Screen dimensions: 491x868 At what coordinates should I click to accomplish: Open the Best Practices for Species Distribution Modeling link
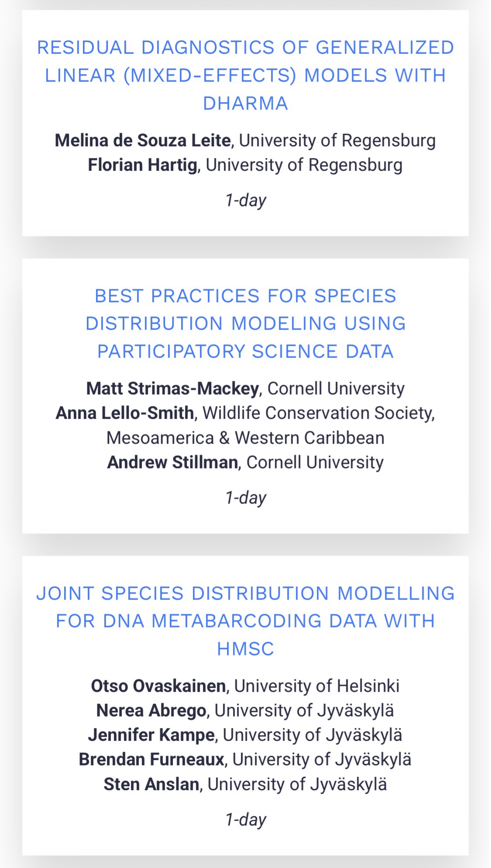tap(245, 324)
